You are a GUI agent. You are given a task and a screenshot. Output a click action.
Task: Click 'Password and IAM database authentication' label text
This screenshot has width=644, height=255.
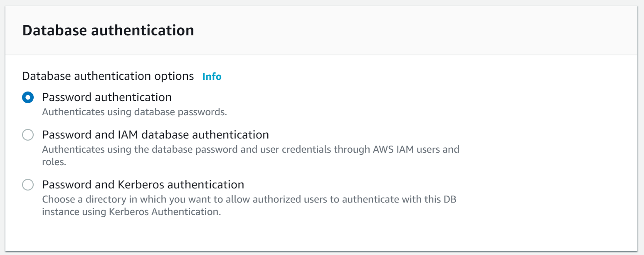155,135
